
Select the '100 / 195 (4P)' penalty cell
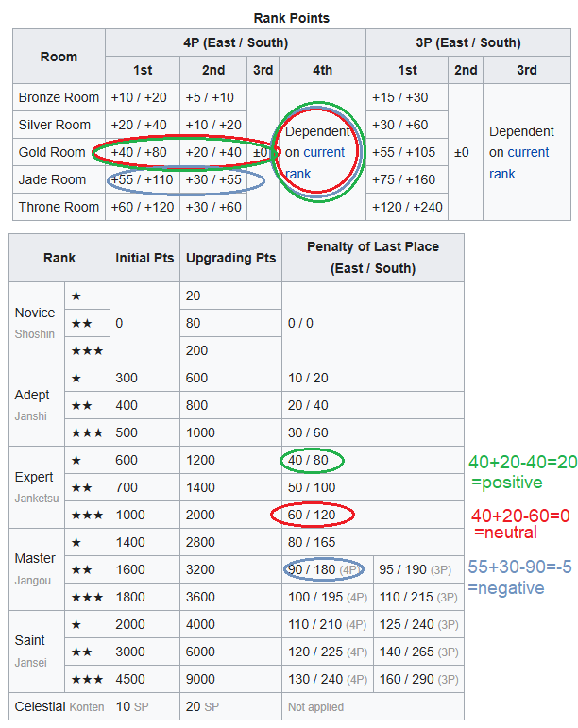pos(328,597)
